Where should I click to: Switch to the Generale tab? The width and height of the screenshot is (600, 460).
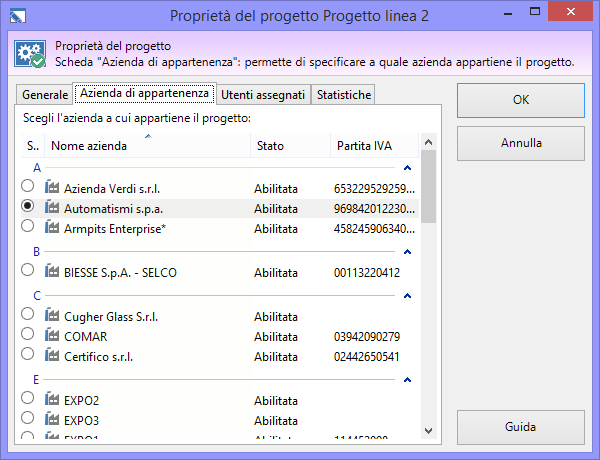pyautogui.click(x=45, y=95)
